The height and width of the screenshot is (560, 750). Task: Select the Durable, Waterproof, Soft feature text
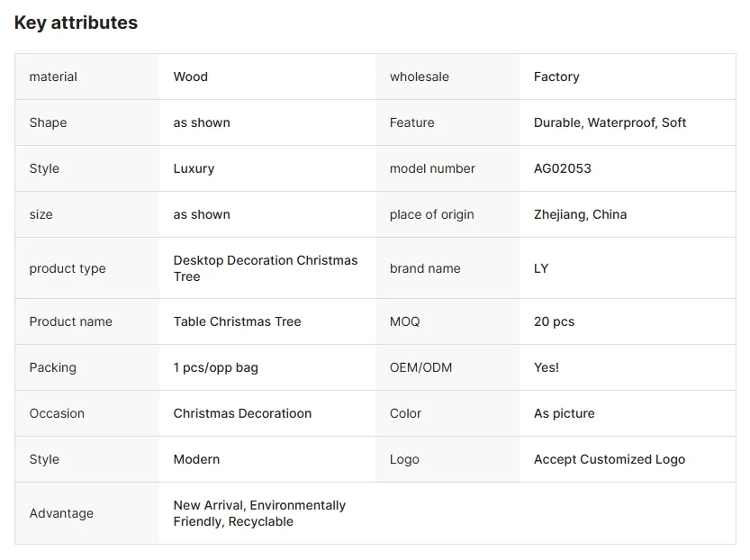point(610,122)
